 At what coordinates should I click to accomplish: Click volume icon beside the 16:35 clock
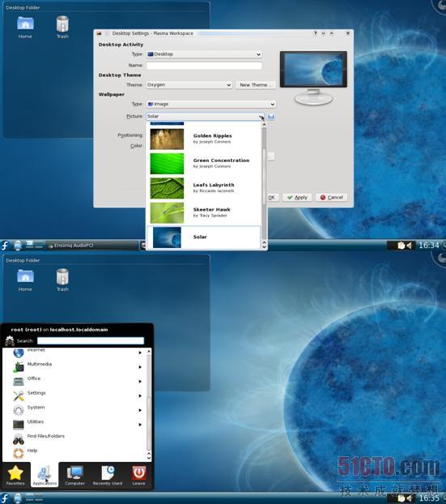[409, 498]
